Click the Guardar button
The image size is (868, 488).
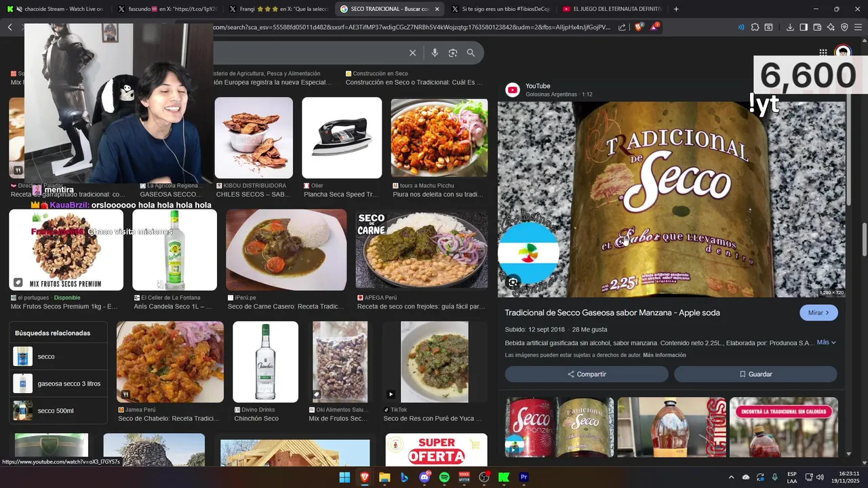tap(755, 374)
